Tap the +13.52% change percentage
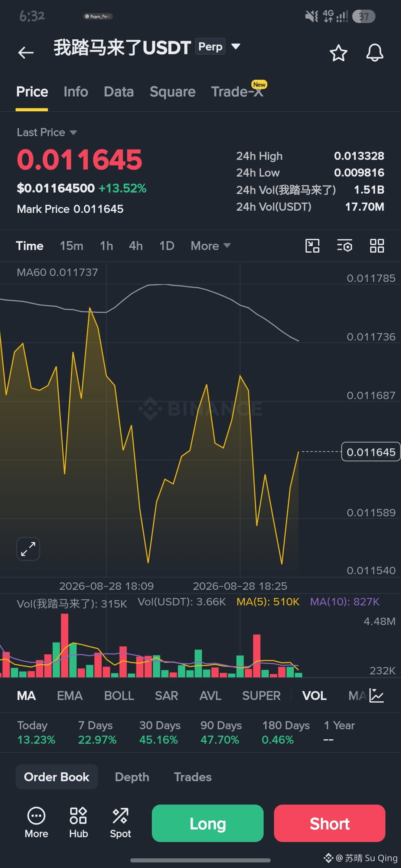This screenshot has width=401, height=868. click(123, 188)
